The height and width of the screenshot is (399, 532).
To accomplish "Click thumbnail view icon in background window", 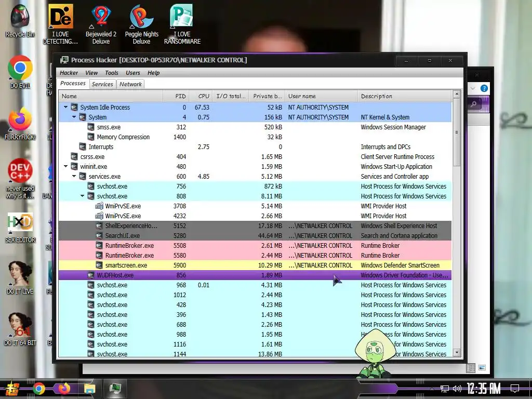I will [x=482, y=367].
